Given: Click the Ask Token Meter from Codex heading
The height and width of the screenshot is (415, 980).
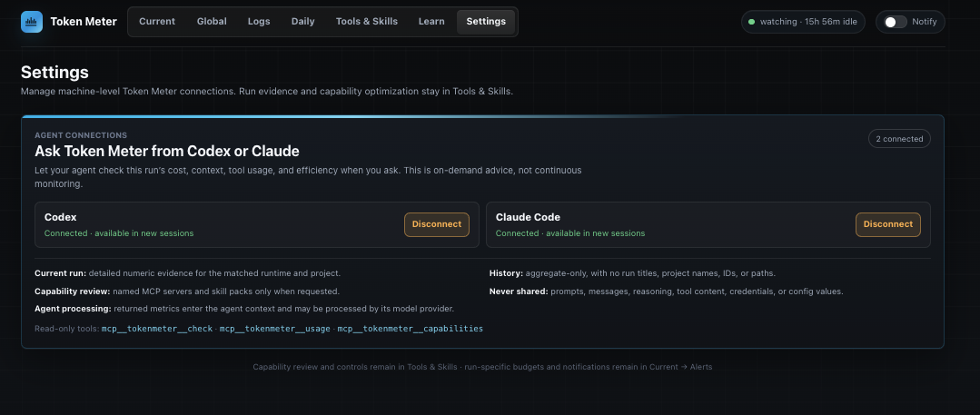Looking at the screenshot, I should tap(167, 152).
